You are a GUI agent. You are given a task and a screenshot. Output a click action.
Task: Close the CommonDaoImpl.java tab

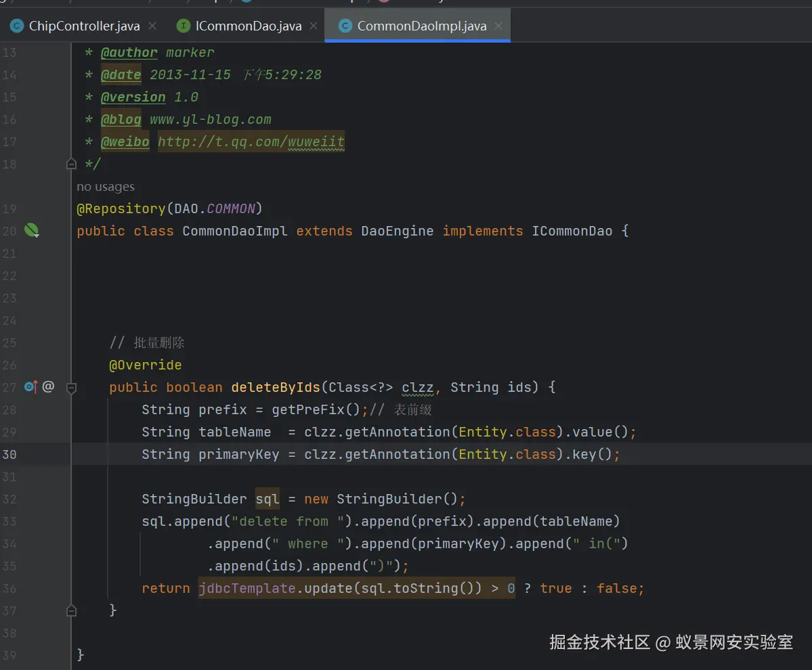pyautogui.click(x=498, y=25)
